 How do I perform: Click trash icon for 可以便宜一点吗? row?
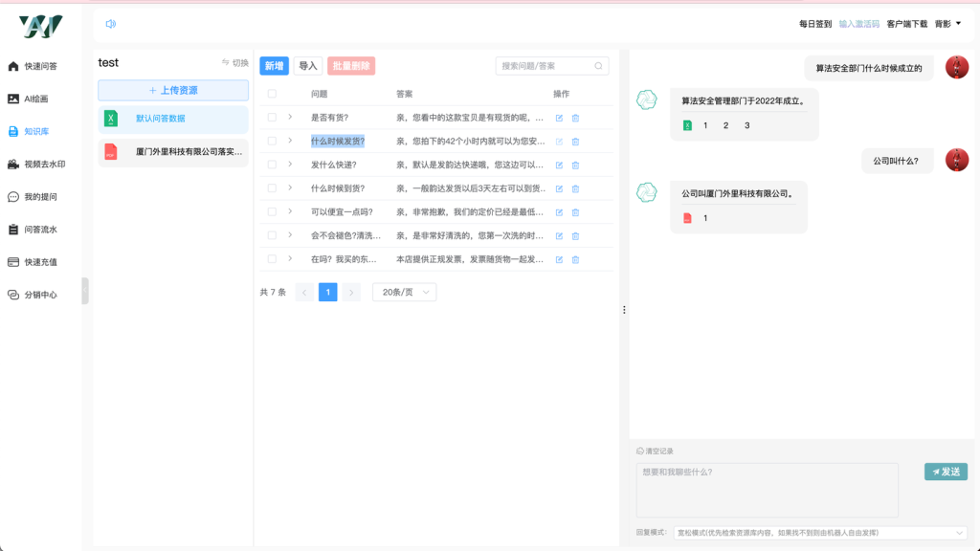coord(575,212)
